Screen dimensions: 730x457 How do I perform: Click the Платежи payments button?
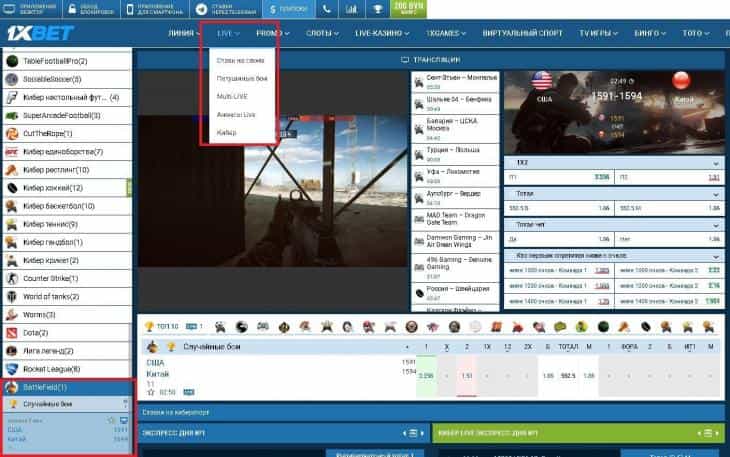point(286,9)
